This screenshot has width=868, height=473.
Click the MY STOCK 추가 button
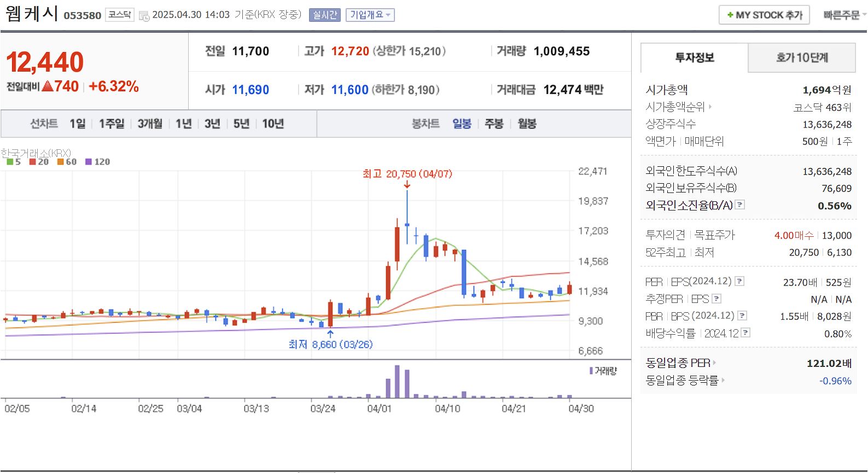(x=764, y=15)
